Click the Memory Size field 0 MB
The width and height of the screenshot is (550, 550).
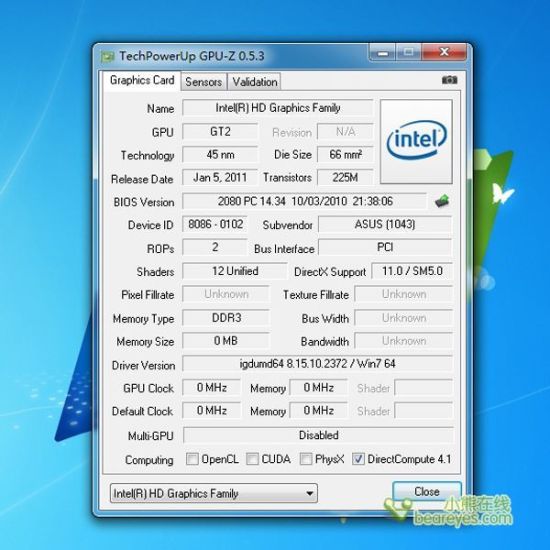click(226, 341)
